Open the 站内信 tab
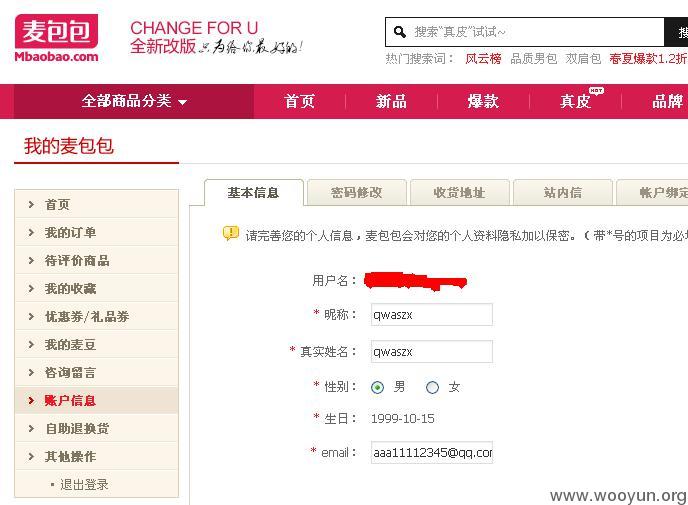The height and width of the screenshot is (505, 688). (x=563, y=192)
